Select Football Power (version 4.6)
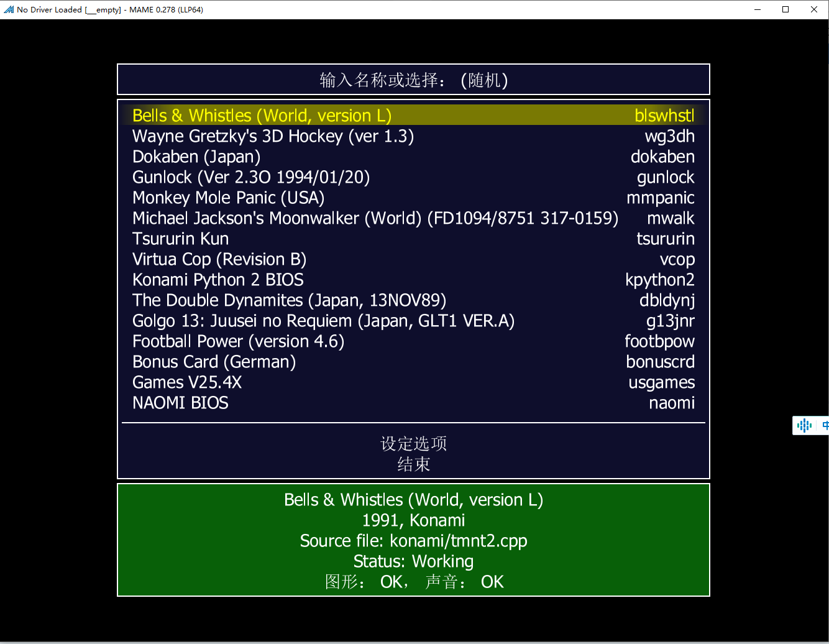Viewport: 829px width, 644px height. (x=413, y=341)
